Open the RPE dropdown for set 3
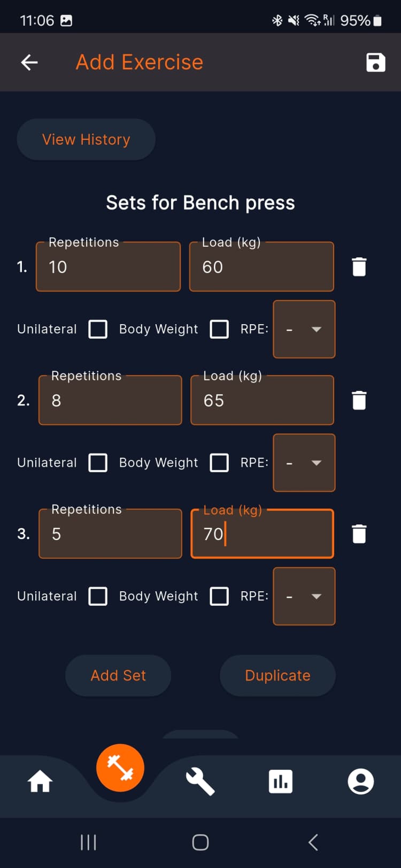This screenshot has width=401, height=868. pyautogui.click(x=304, y=596)
